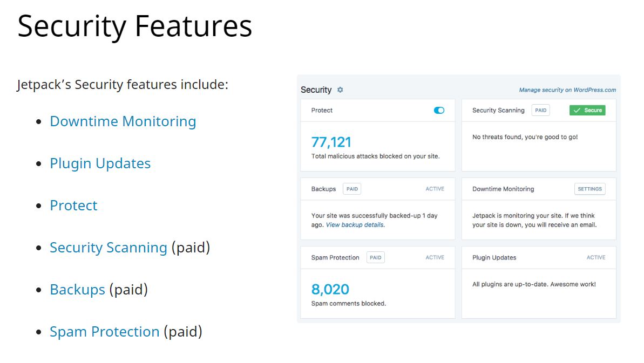The width and height of the screenshot is (644, 363).
Task: Click the PAID badge beside Backups
Action: click(352, 189)
